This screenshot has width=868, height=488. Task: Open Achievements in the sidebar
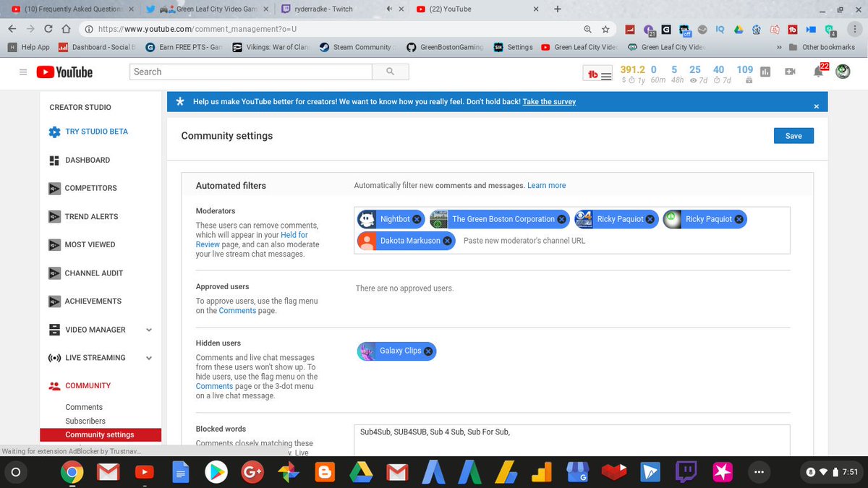click(93, 301)
